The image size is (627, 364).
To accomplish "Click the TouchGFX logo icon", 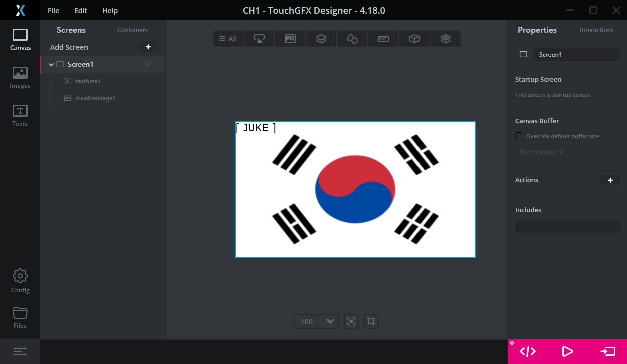I will 20,10.
